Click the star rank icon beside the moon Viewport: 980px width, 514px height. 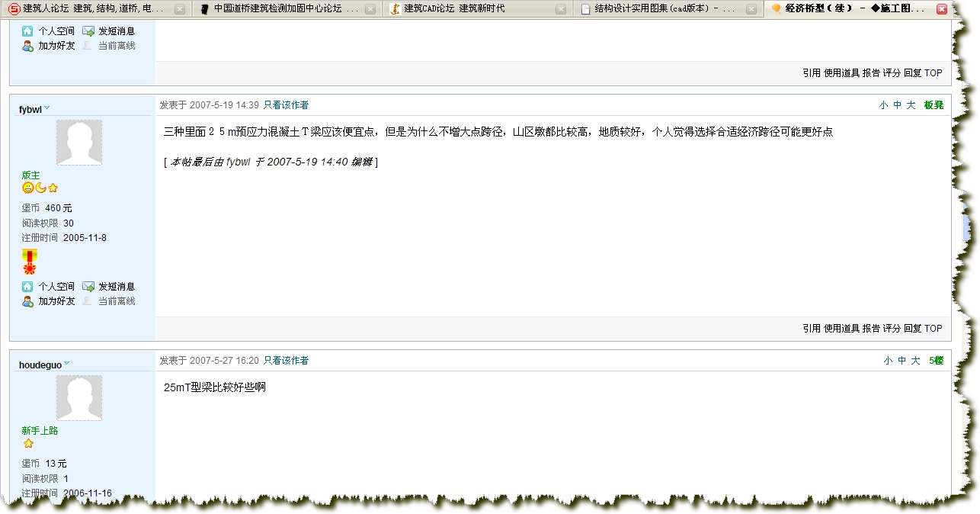pyautogui.click(x=53, y=188)
